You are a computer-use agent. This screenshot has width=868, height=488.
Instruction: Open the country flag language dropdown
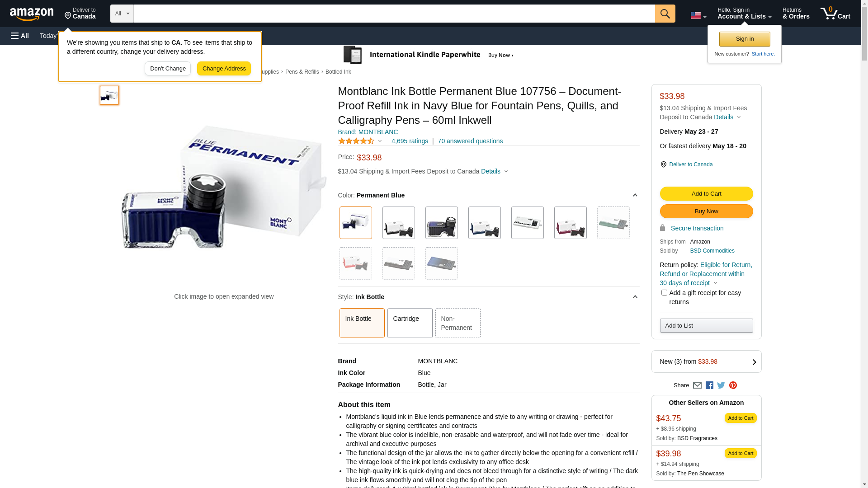point(698,15)
